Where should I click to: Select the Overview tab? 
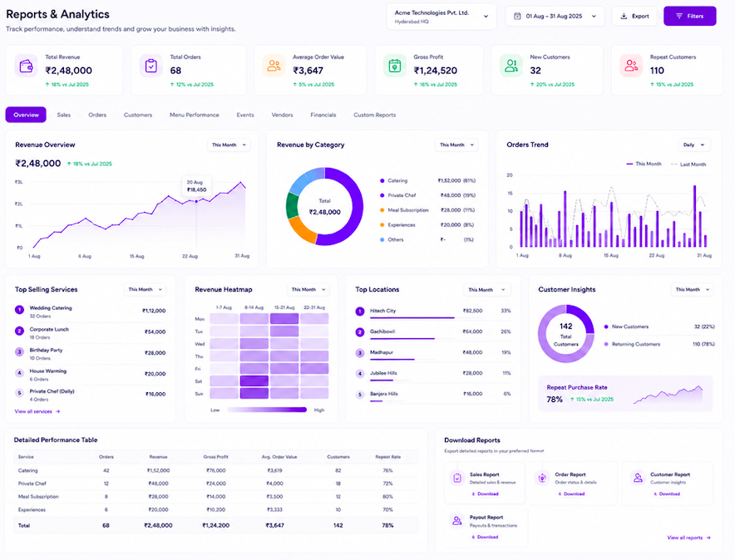[x=26, y=115]
